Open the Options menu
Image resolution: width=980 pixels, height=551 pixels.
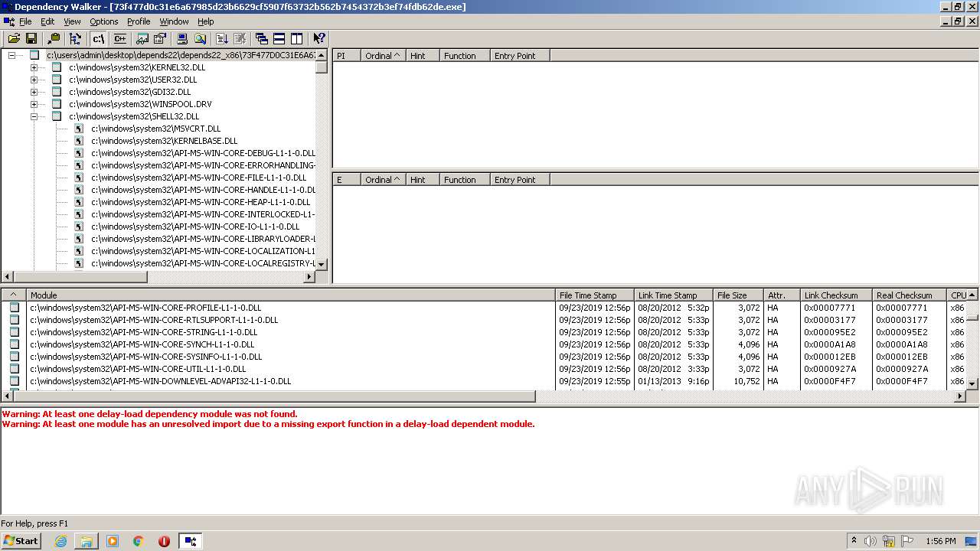coord(104,21)
